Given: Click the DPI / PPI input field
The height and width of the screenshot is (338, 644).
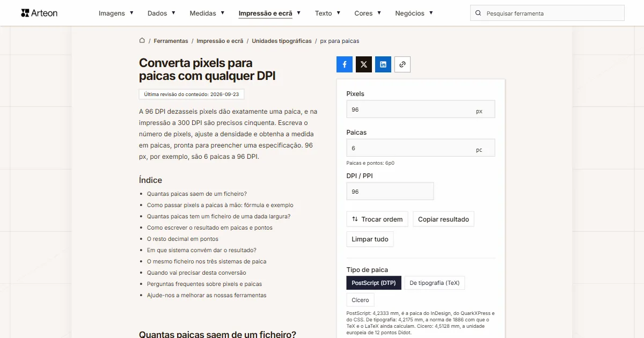Looking at the screenshot, I should [390, 192].
